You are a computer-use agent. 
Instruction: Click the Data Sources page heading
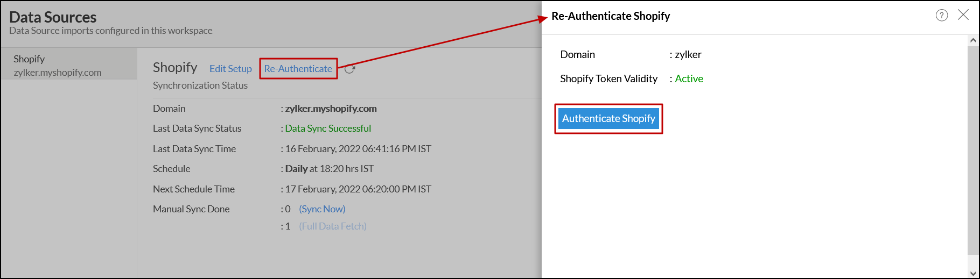pos(53,17)
